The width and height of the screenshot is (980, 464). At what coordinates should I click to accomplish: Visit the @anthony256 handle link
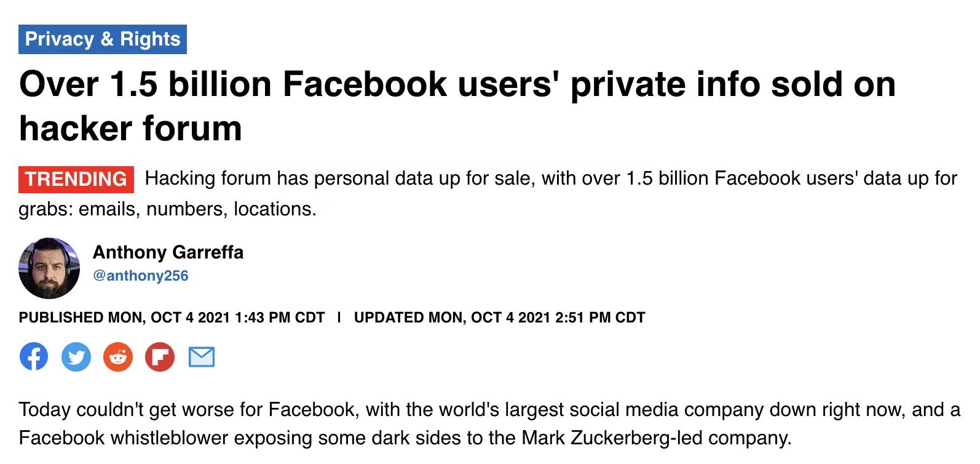141,276
